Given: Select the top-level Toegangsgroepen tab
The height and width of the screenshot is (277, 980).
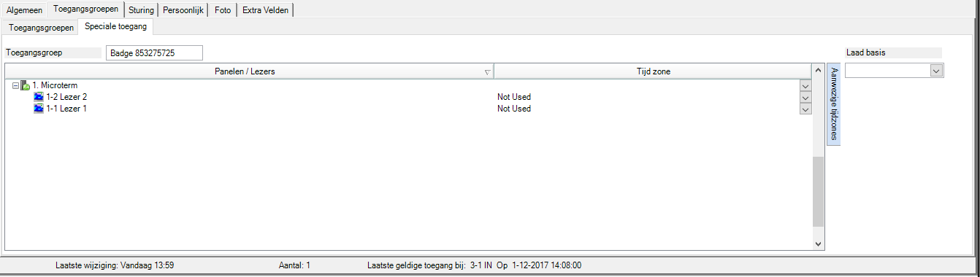Looking at the screenshot, I should click(85, 9).
